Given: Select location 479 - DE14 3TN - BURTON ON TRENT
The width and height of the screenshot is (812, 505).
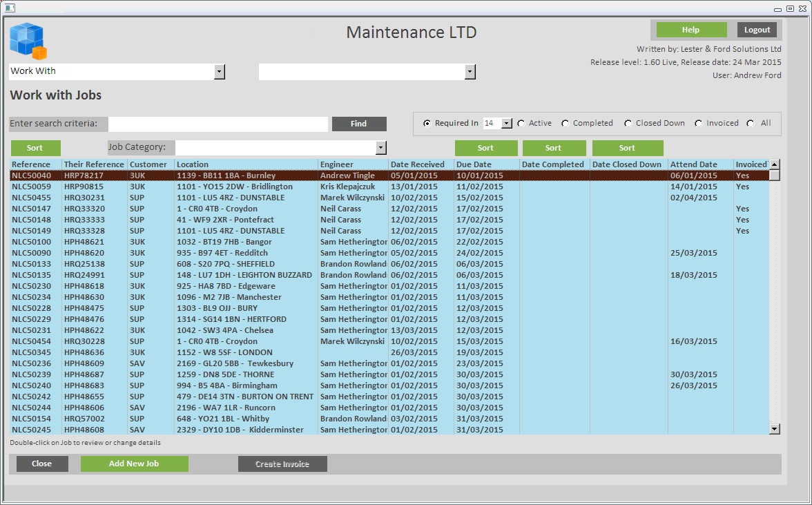Looking at the screenshot, I should 245,397.
